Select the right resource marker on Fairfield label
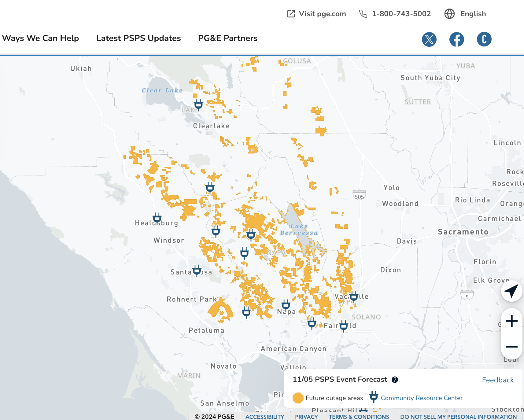524x420 pixels. point(344,326)
